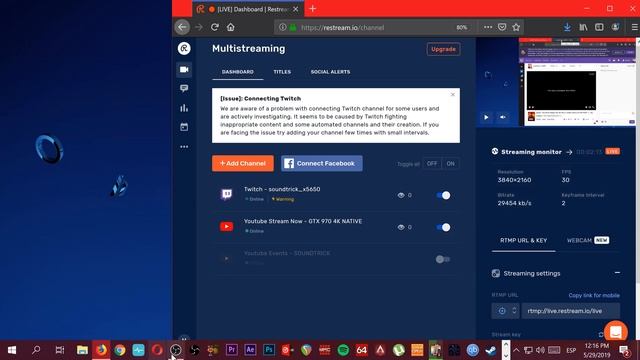Select the RTMP URL & KEY tab
This screenshot has width=640, height=360.
523,240
